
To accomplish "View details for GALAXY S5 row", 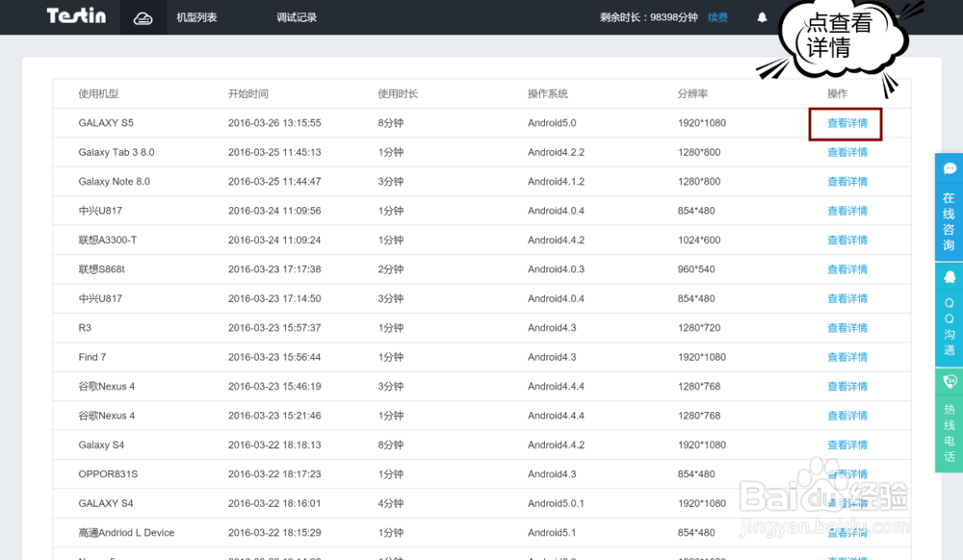I will point(846,123).
